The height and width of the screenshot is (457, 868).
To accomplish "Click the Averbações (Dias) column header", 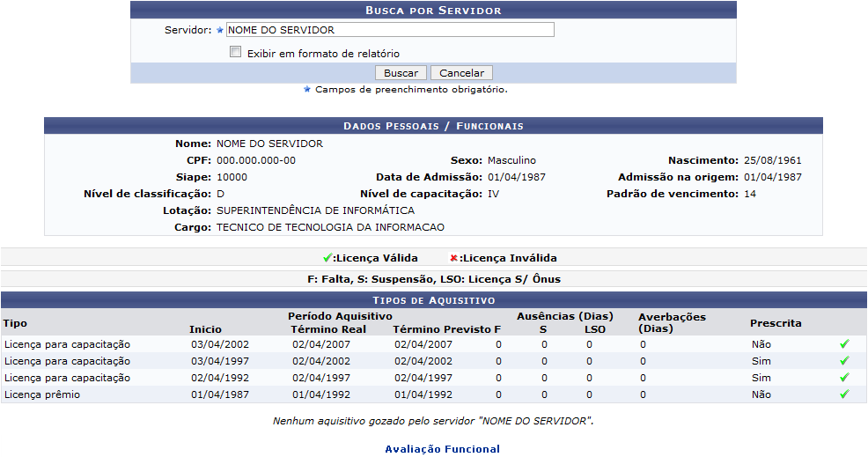I will click(x=672, y=322).
